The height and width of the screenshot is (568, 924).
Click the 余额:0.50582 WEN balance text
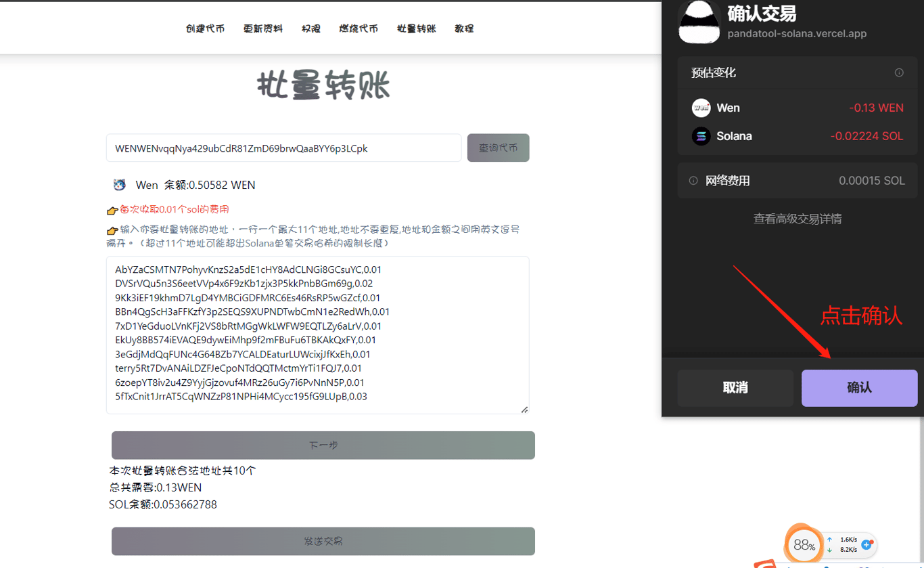(210, 185)
